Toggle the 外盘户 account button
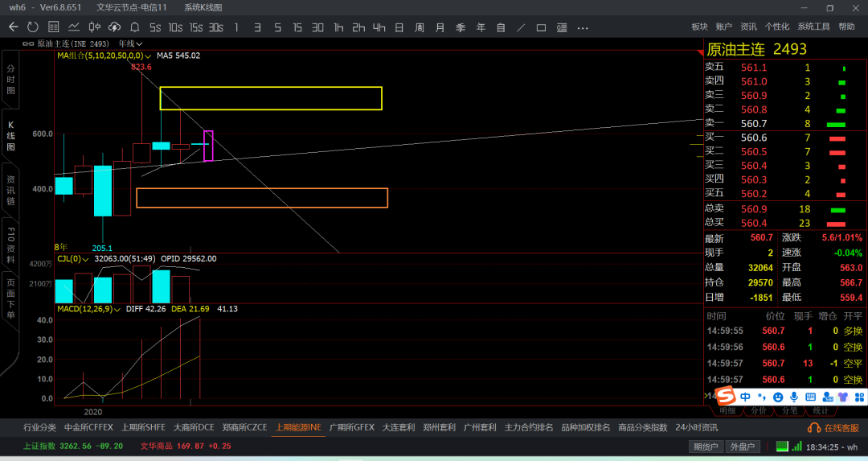Screen dimensions: 868x461 (743, 447)
